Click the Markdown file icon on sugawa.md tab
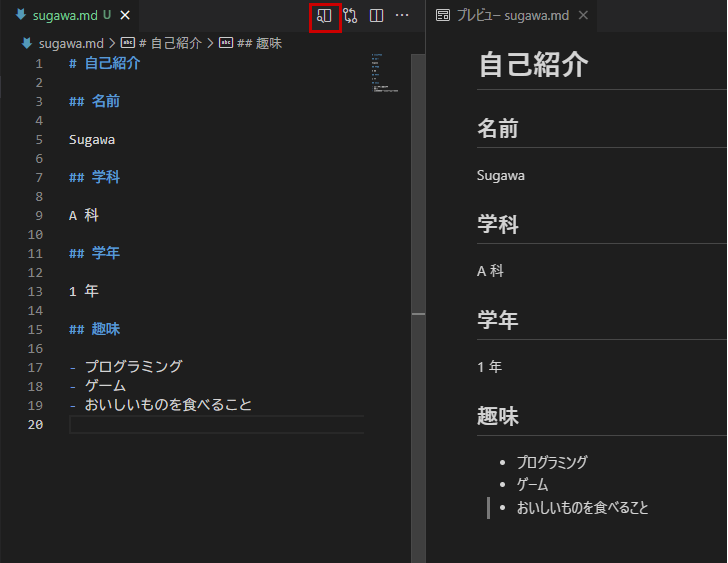 click(x=20, y=16)
